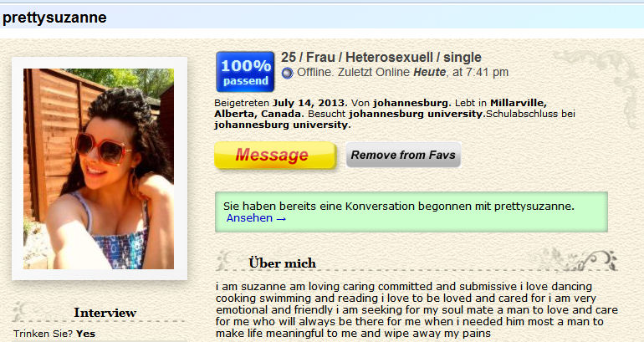This screenshot has height=342, width=644.
Task: Click the about me paragraph text
Action: click(417, 309)
